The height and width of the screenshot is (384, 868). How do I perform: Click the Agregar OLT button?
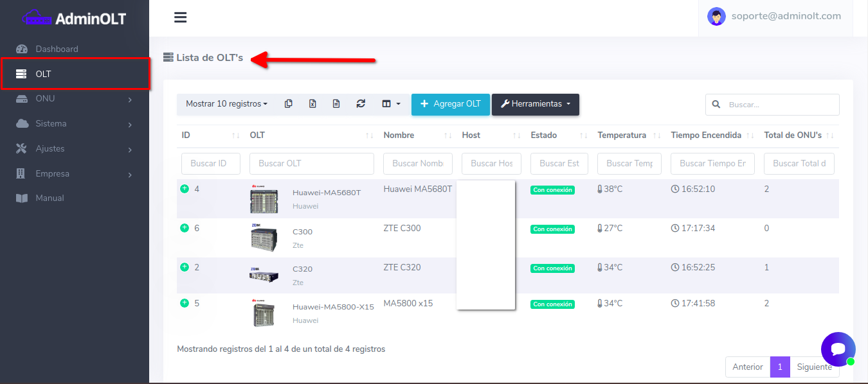pyautogui.click(x=450, y=104)
